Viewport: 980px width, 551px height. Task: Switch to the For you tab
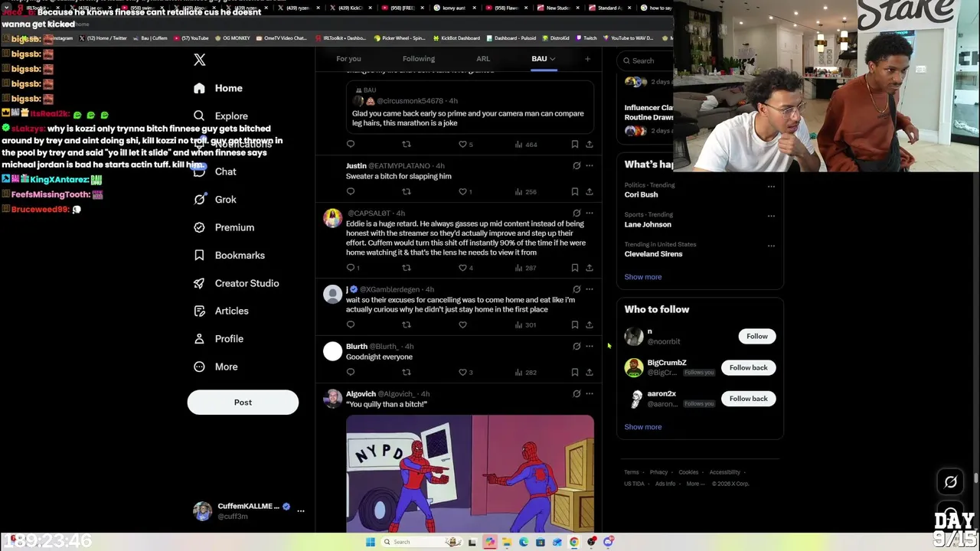(348, 59)
